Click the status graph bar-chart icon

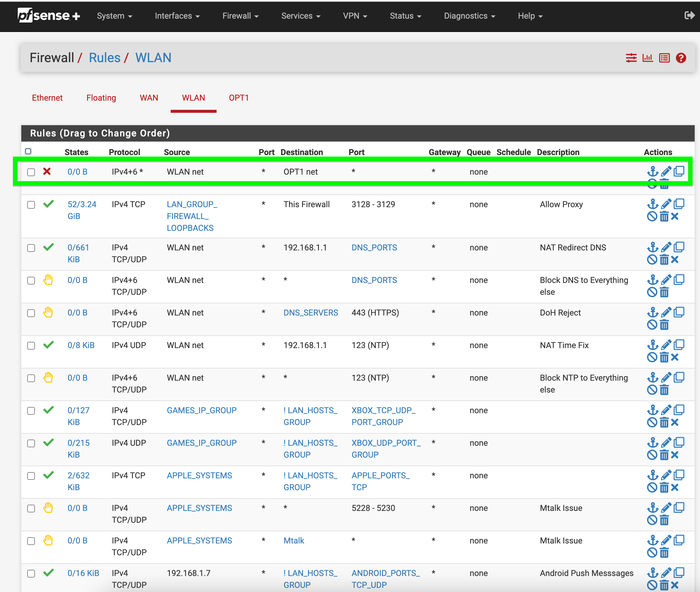[x=647, y=58]
